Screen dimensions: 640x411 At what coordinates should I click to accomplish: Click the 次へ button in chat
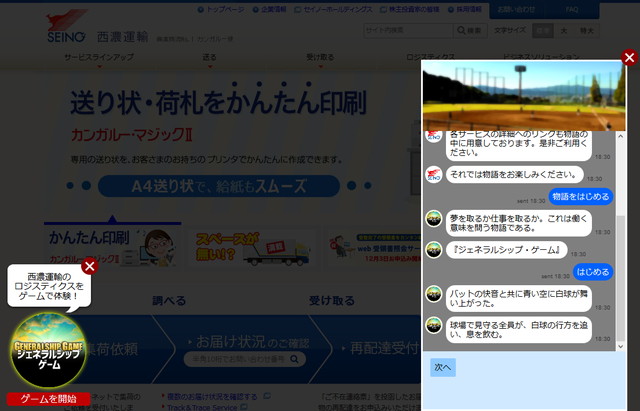[x=443, y=367]
